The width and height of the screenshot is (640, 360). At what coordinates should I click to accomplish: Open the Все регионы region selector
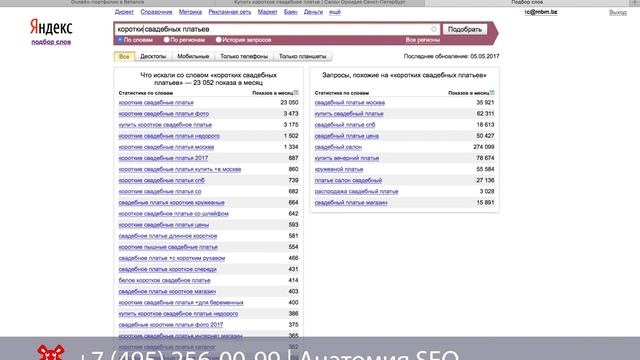422,40
